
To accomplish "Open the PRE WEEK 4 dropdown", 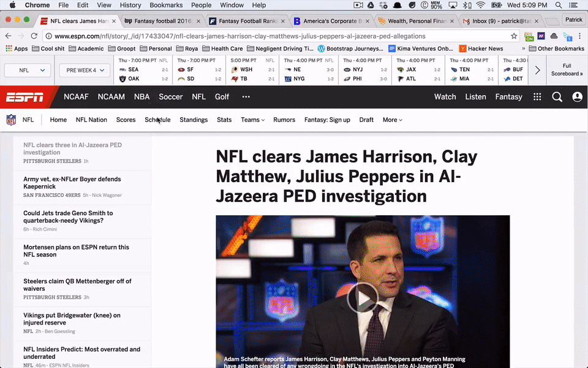I will 85,70.
